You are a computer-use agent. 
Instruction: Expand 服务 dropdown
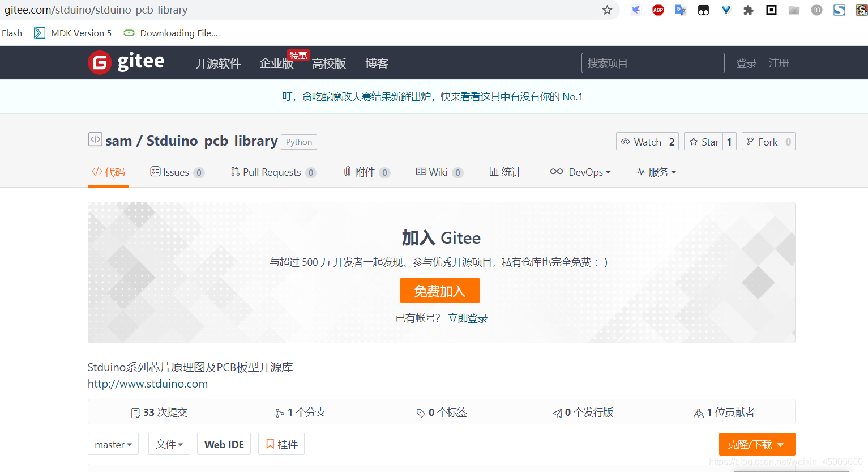(x=656, y=172)
